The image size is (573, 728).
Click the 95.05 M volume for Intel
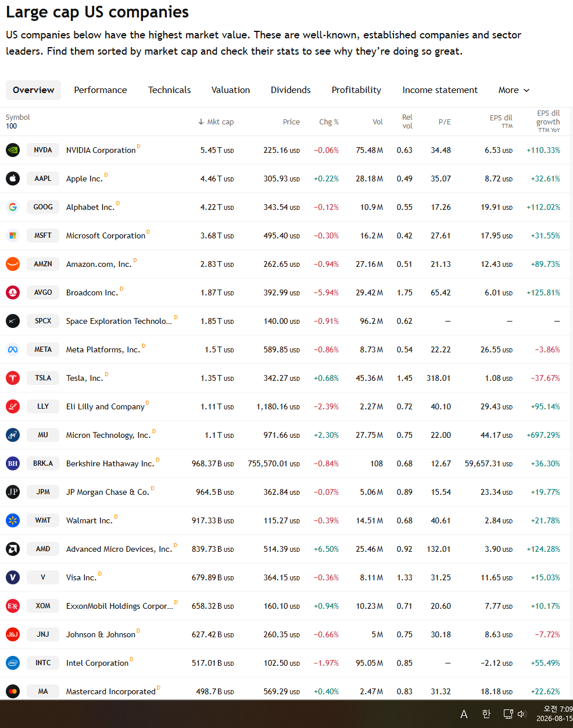click(370, 663)
